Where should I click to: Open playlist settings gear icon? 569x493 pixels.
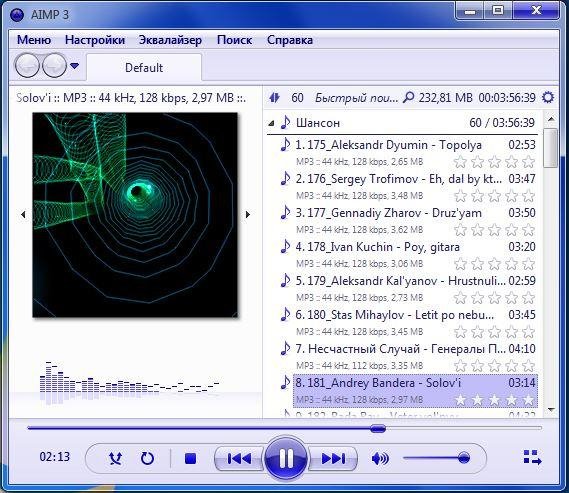point(548,97)
